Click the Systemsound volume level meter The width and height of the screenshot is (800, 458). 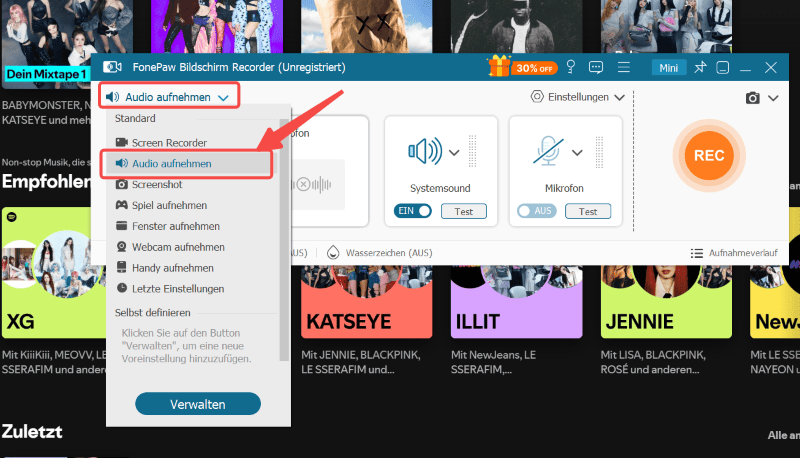tap(472, 151)
